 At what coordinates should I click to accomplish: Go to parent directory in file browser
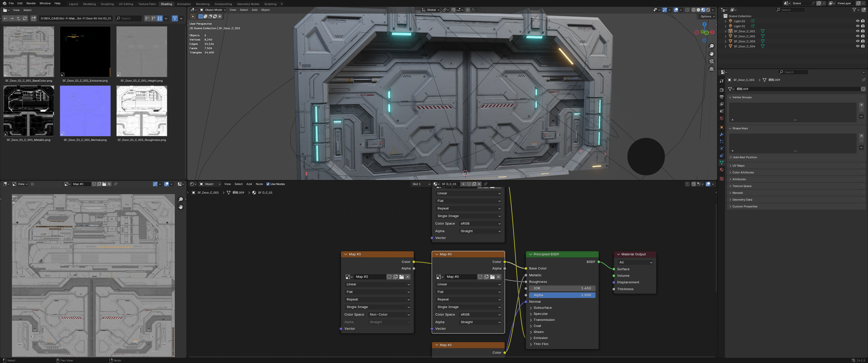18,18
